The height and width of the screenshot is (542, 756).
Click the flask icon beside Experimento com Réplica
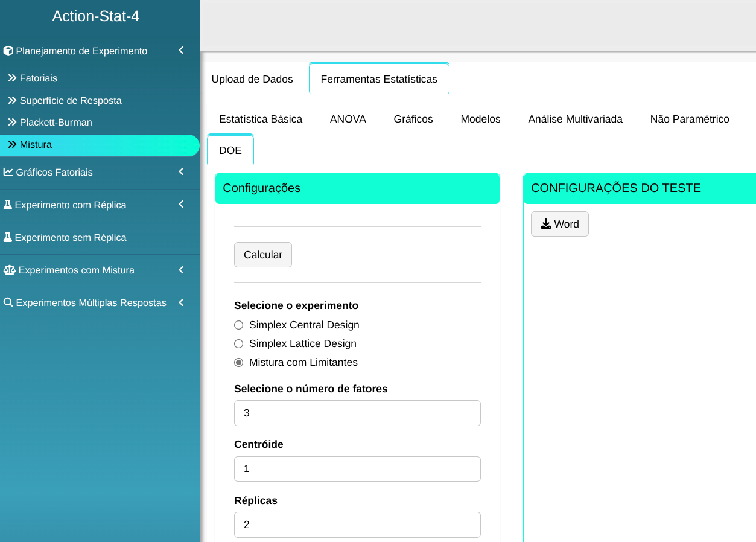[x=8, y=205]
